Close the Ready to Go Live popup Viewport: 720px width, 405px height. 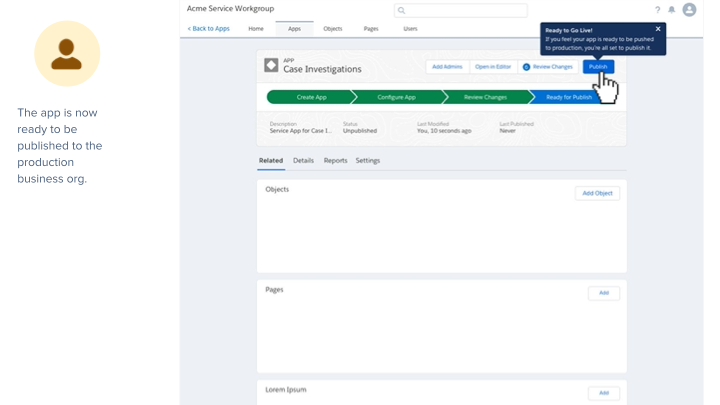[658, 29]
